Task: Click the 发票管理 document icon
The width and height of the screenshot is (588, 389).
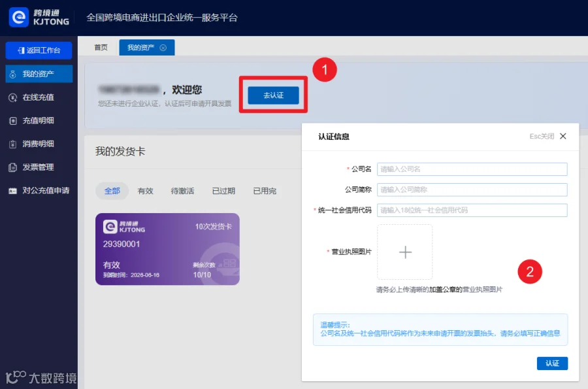Action: (13, 167)
